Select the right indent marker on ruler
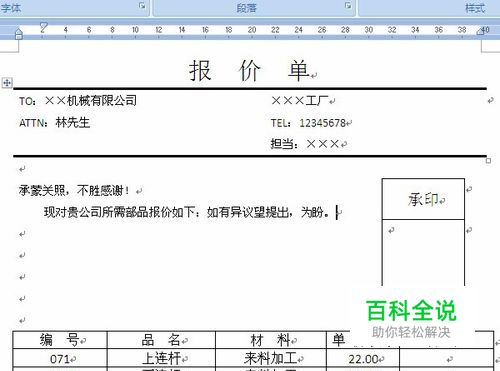Image resolution: width=500 pixels, height=371 pixels. (480, 31)
